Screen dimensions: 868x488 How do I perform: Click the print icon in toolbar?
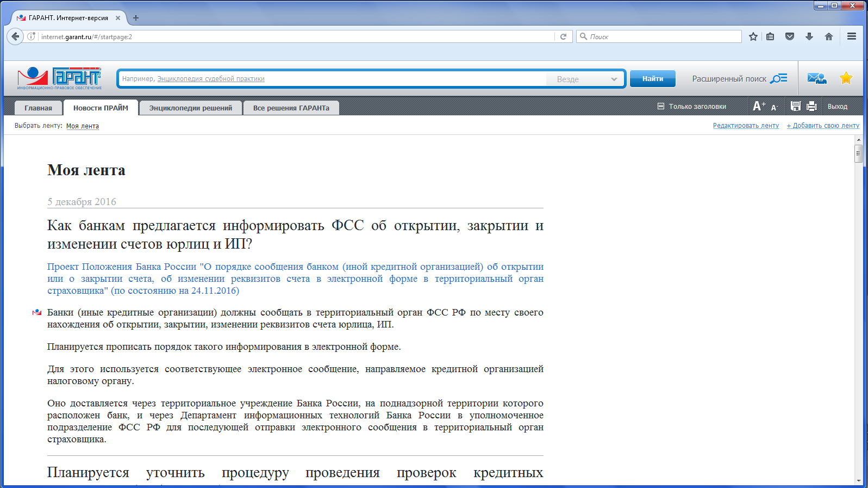coord(812,107)
